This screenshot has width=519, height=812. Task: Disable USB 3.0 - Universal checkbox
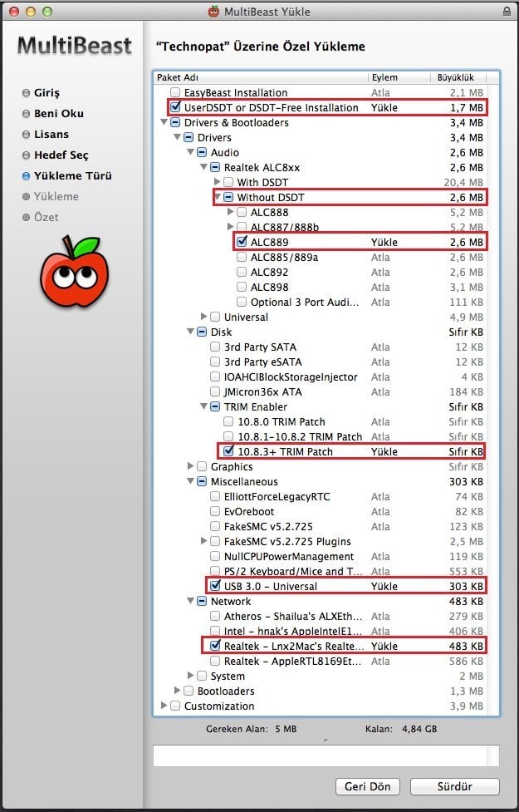215,586
